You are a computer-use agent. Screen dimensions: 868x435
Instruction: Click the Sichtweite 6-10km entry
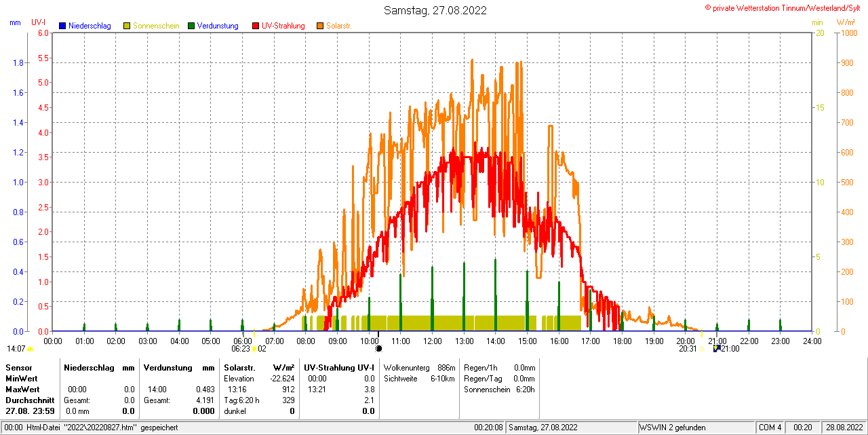[419, 379]
